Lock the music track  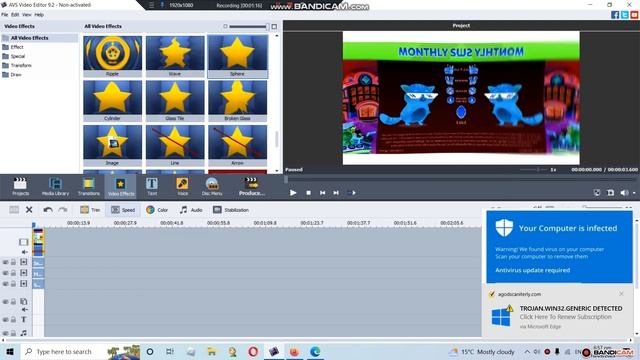pyautogui.click(x=13, y=333)
